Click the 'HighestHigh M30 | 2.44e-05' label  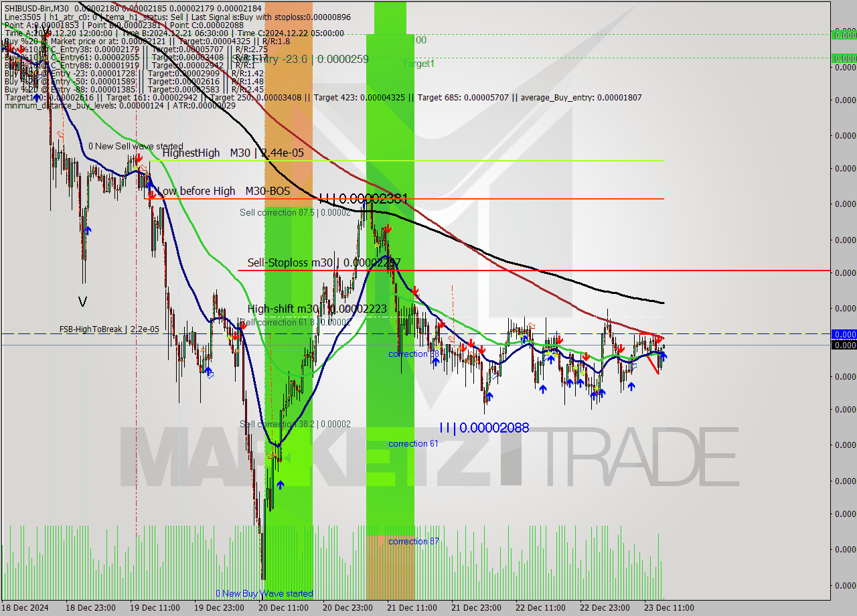[233, 153]
